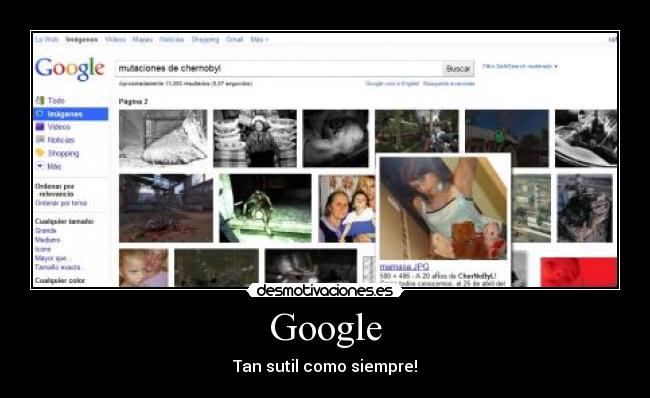
Task: Open dark ruined structure thumbnail in second row
Action: [x=585, y=208]
